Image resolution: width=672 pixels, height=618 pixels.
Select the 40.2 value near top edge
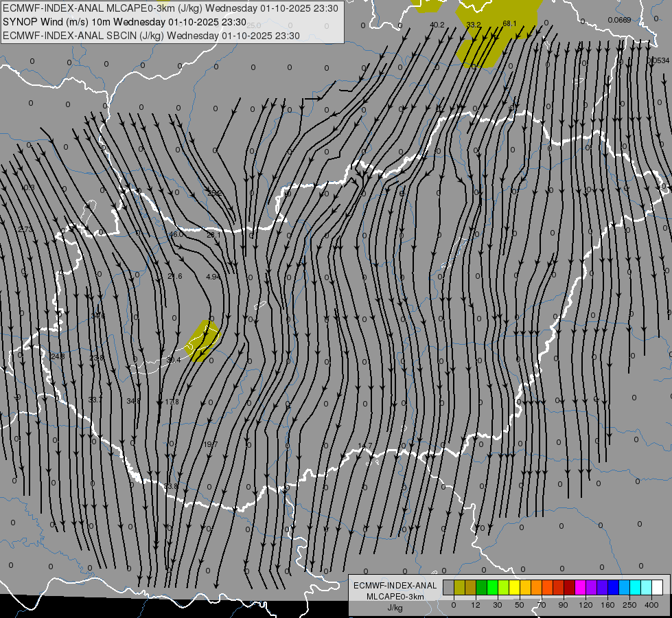click(437, 25)
